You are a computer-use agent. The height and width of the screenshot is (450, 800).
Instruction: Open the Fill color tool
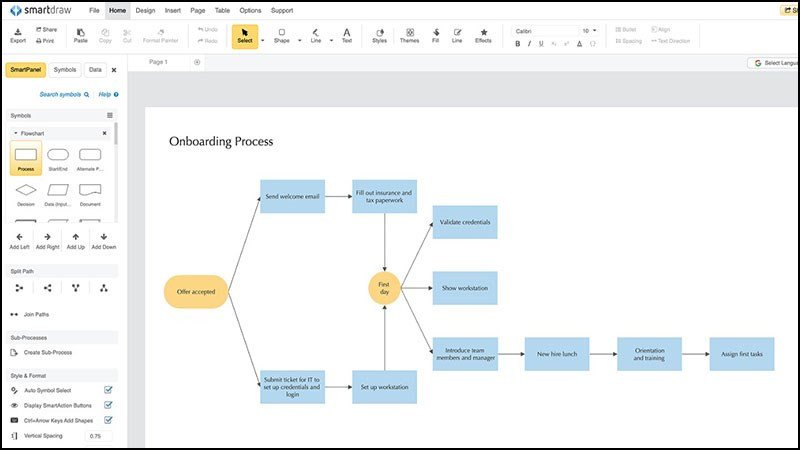436,35
